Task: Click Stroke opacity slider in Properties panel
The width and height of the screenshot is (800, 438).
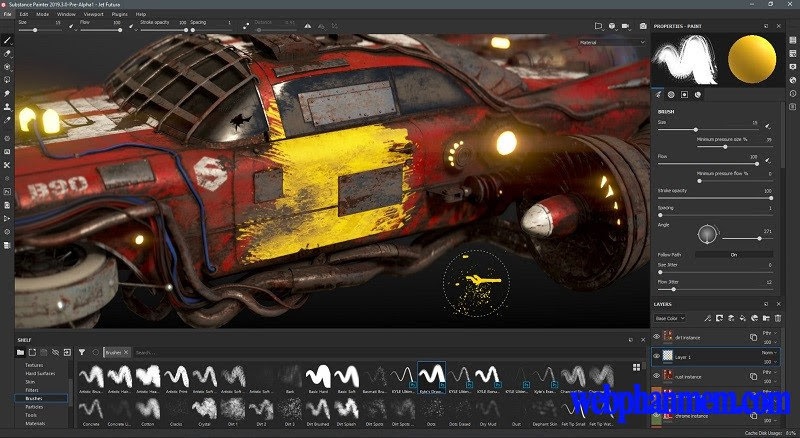Action: [x=715, y=198]
